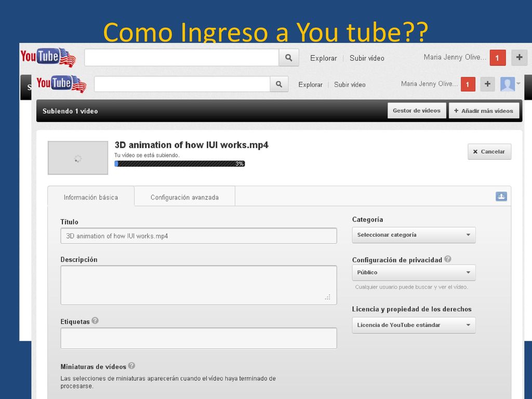Click into the Título text field
The width and height of the screenshot is (532, 399).
click(198, 236)
